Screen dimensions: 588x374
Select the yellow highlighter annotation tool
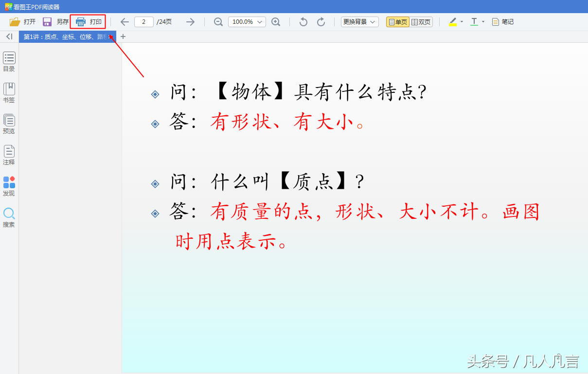pos(452,21)
